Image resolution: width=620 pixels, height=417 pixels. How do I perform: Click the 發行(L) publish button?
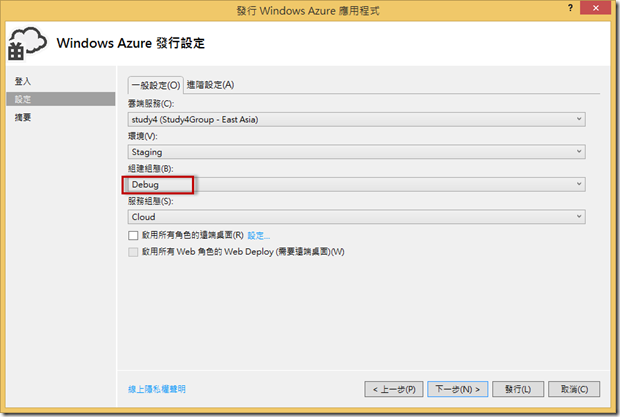click(x=518, y=389)
